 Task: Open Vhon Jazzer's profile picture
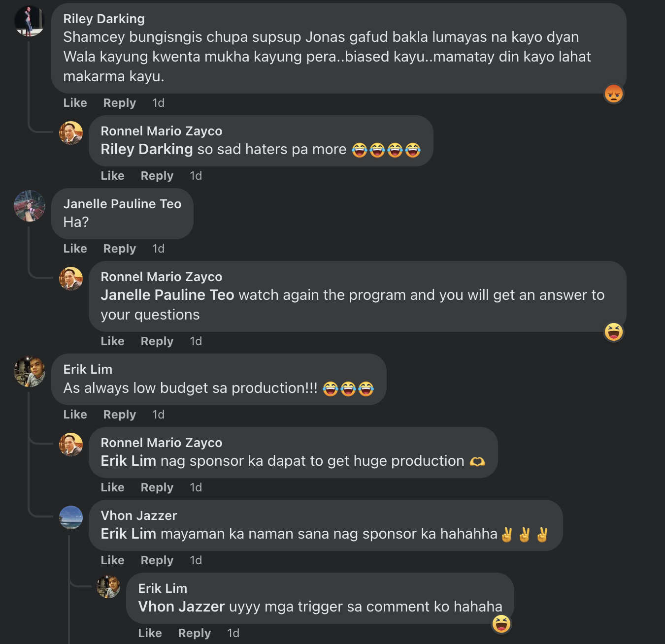pos(71,517)
